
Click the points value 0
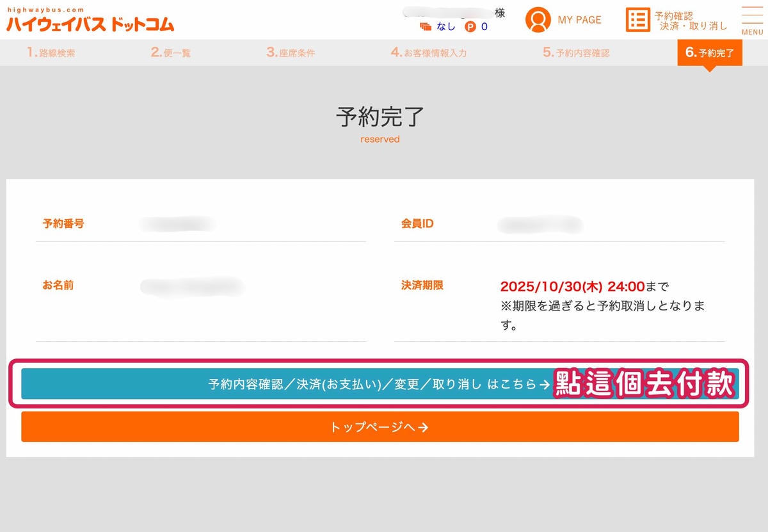click(484, 27)
